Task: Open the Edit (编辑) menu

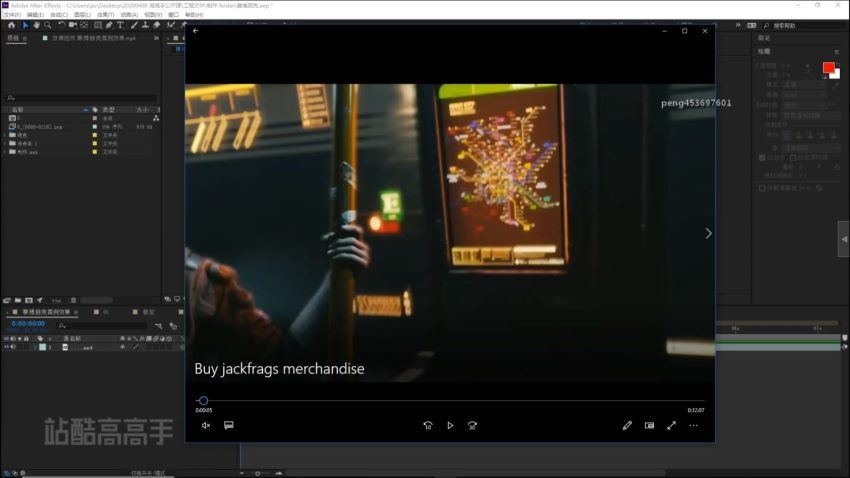Action: point(35,15)
